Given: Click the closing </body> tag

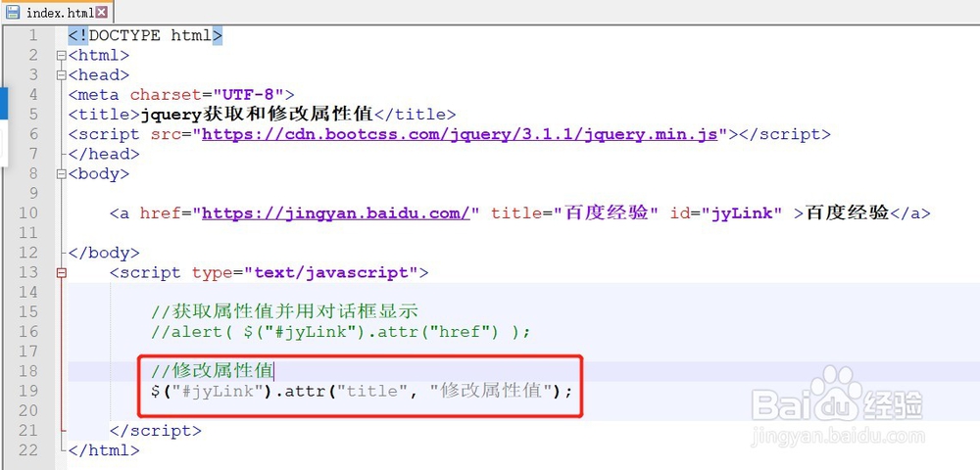Looking at the screenshot, I should click(x=104, y=253).
